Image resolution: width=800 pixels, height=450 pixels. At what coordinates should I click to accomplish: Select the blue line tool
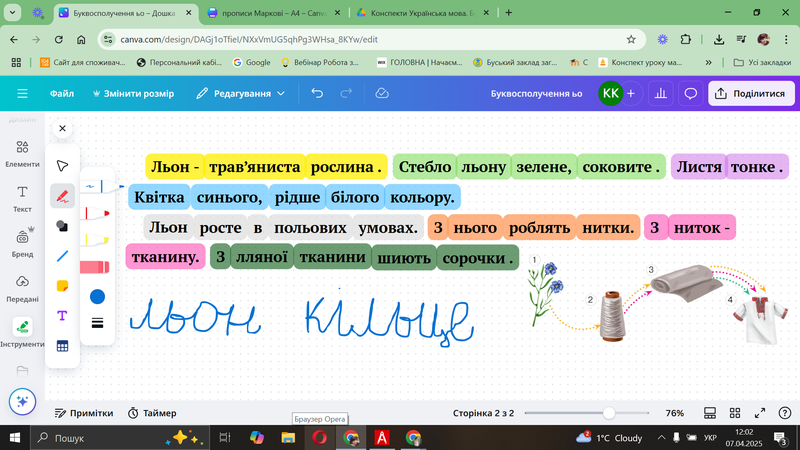(x=62, y=256)
